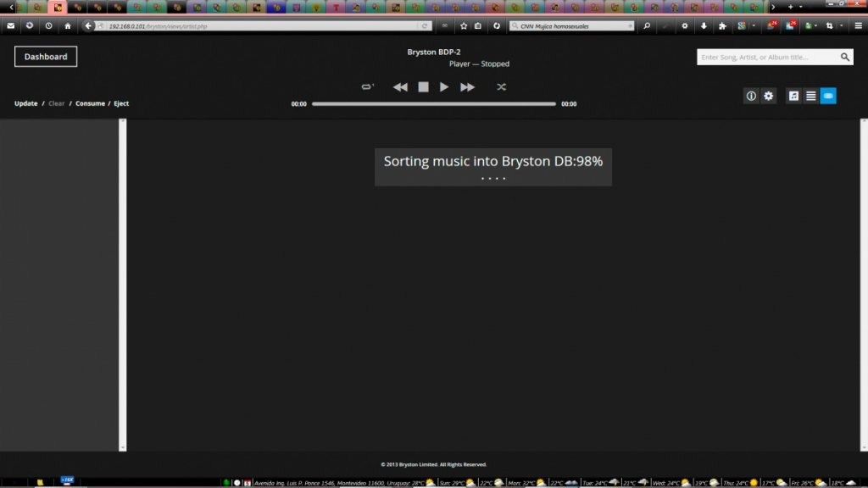Click the Google services toolbar icon
Image resolution: width=868 pixels, height=488 pixels.
click(742, 26)
